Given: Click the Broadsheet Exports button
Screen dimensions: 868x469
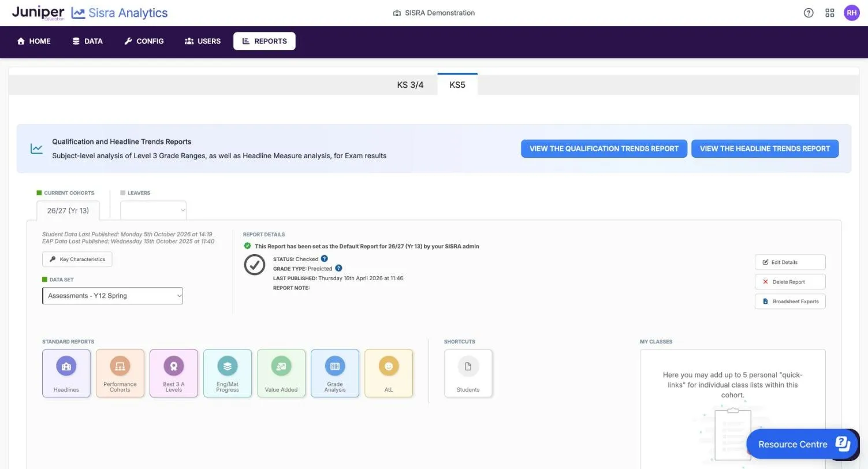Looking at the screenshot, I should tap(790, 301).
